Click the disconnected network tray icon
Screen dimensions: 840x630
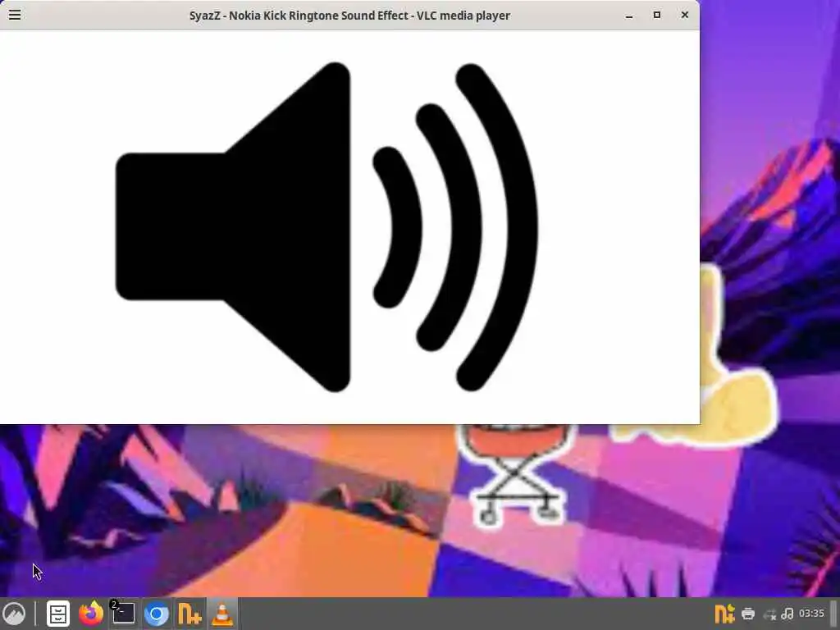pyautogui.click(x=769, y=614)
